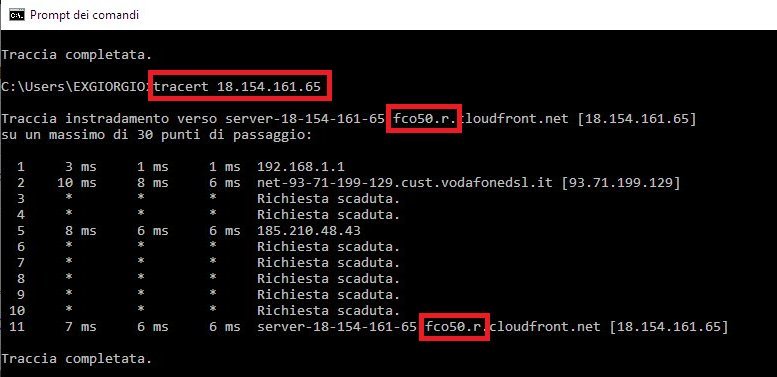Click hop 2 hostname net-93-71-199-129.cust.vodafonedsl.it
777x377 pixels.
[x=404, y=182]
